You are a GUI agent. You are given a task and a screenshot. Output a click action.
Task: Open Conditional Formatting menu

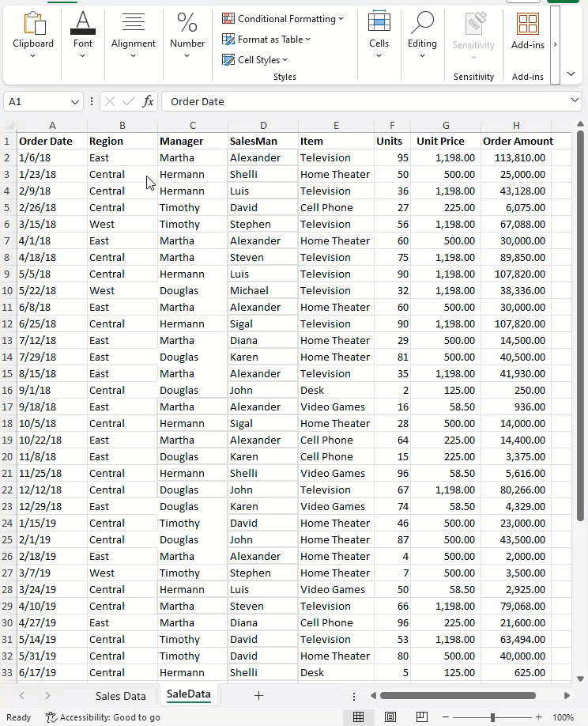click(283, 19)
